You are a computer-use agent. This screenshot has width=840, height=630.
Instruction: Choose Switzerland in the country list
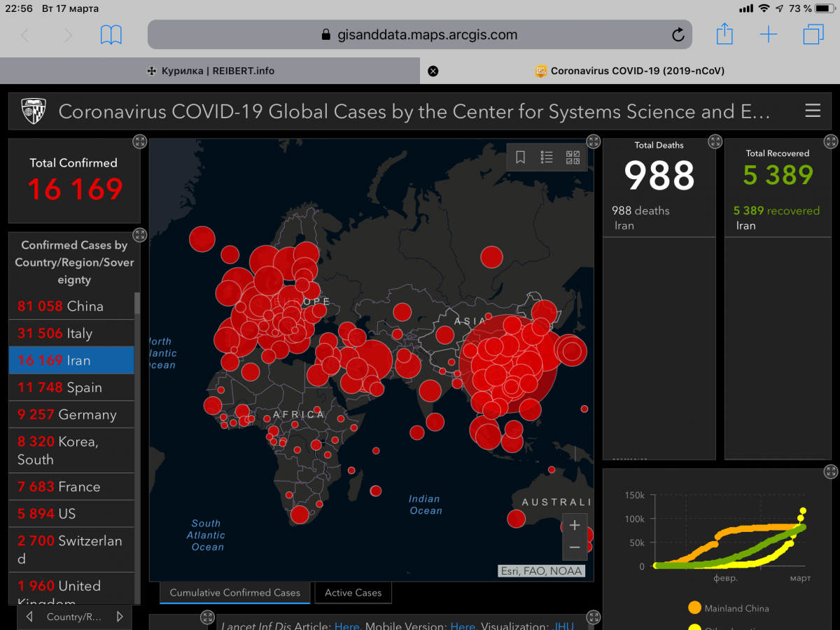click(x=71, y=549)
